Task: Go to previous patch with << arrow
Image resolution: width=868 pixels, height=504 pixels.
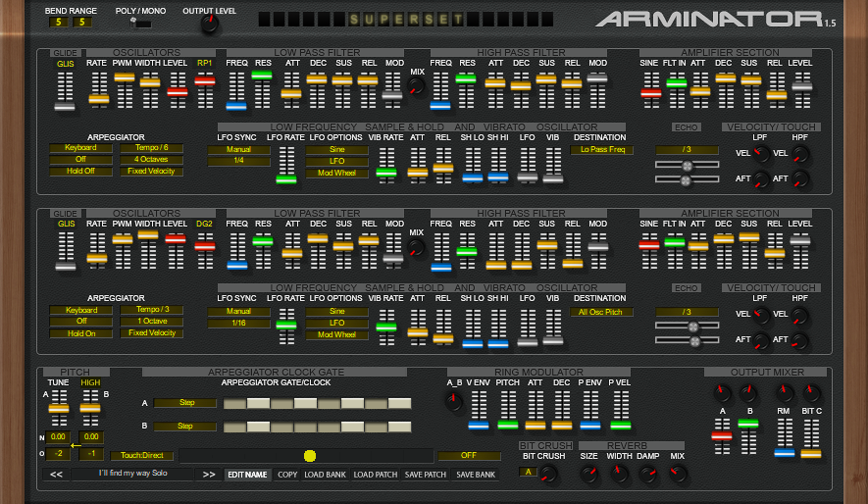Action: click(57, 474)
